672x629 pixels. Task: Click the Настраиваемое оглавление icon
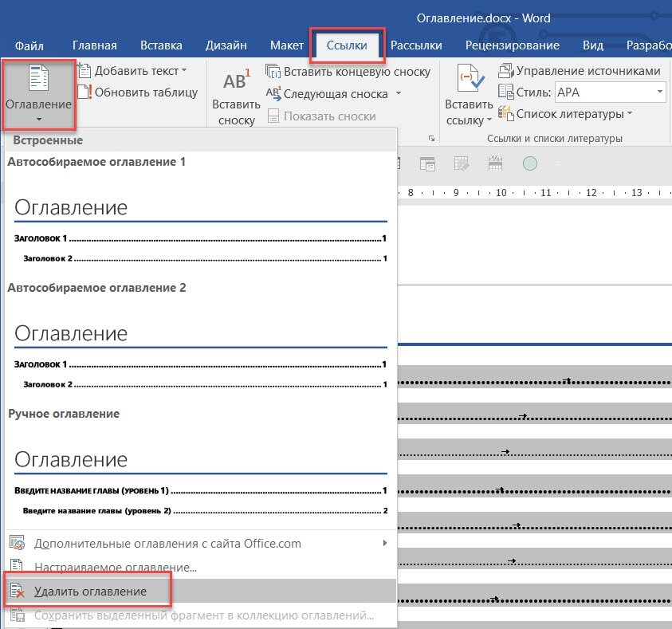[x=16, y=565]
